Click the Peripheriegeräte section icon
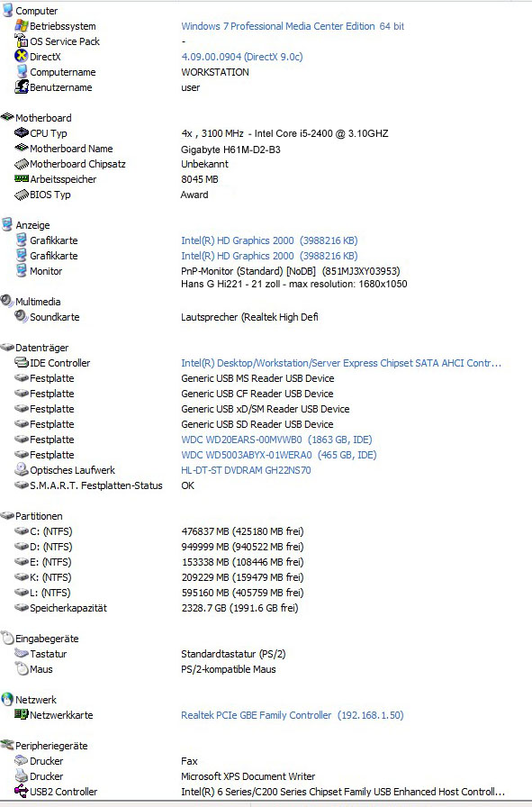 (x=7, y=745)
